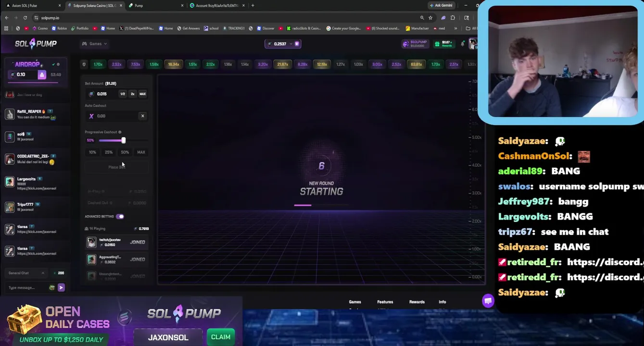Switch to the Axiom SOL | Pulse tab

[x=33, y=5]
